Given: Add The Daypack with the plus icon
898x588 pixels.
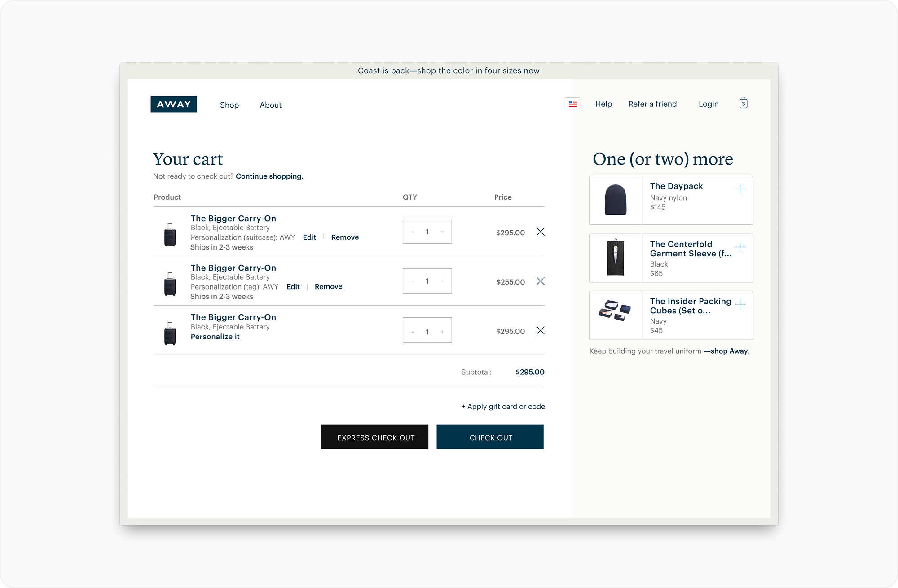Looking at the screenshot, I should point(740,189).
